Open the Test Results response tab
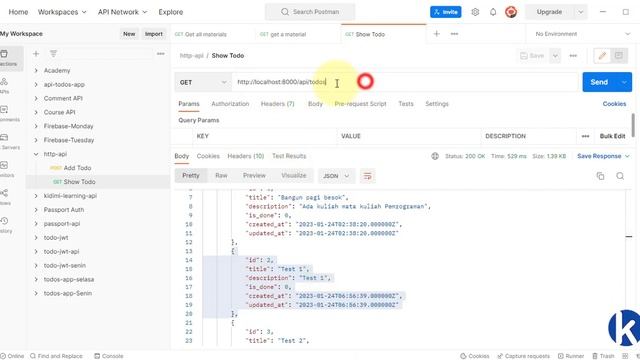This screenshot has height=360, width=640. point(289,156)
